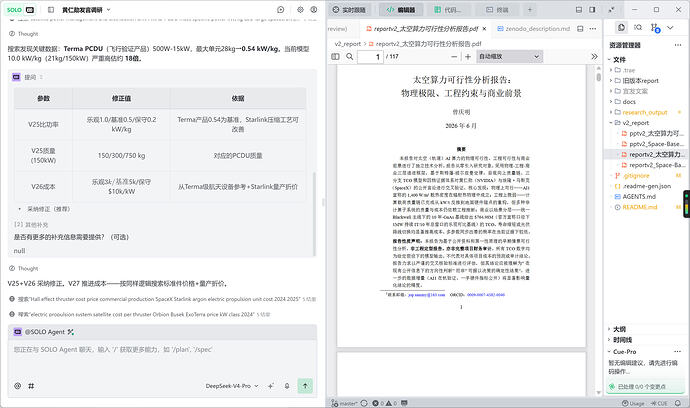Open the Hall effect thruster search result
The width and height of the screenshot is (690, 408).
[x=162, y=299]
